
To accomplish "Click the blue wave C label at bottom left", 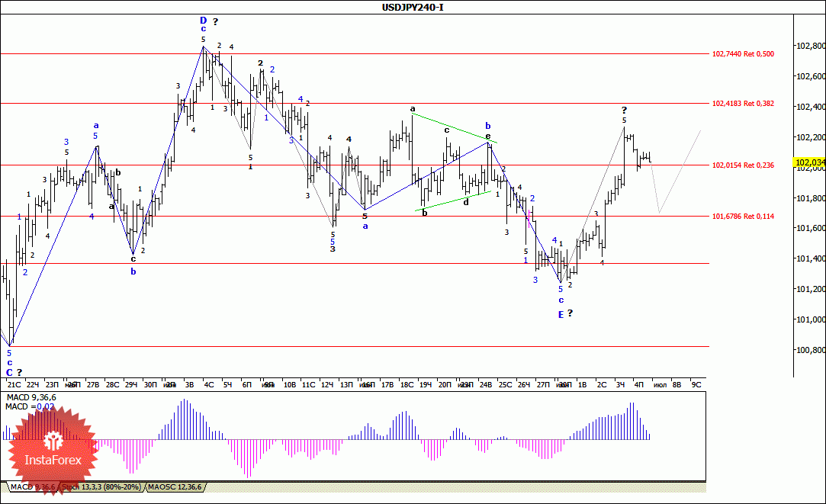I will coord(9,372).
